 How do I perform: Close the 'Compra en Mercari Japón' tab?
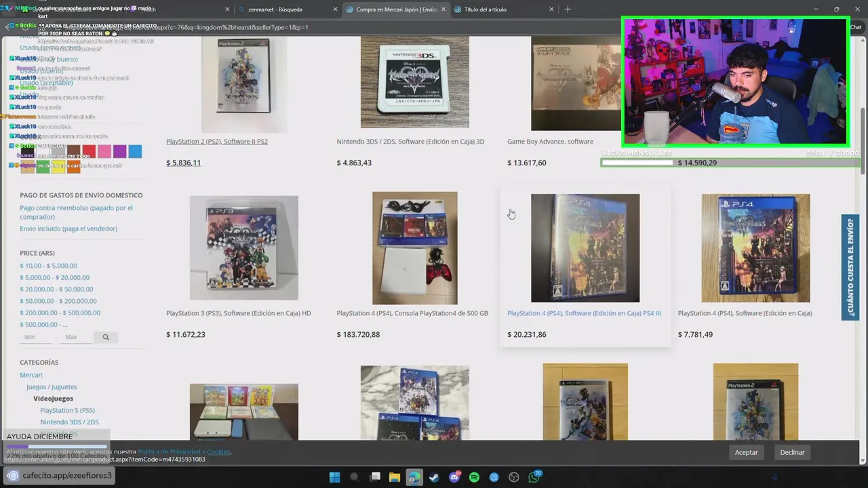coord(443,9)
